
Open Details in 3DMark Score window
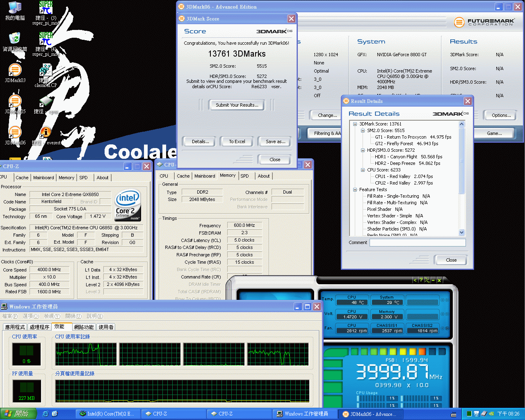click(201, 142)
